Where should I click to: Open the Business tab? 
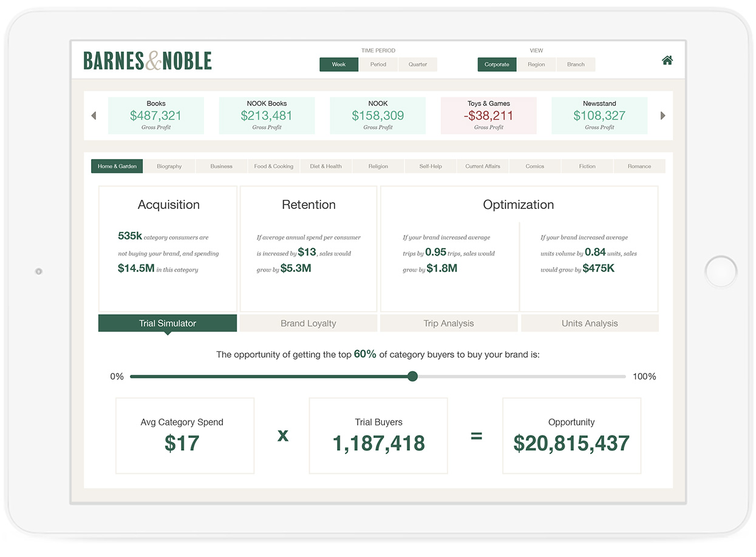tap(222, 166)
